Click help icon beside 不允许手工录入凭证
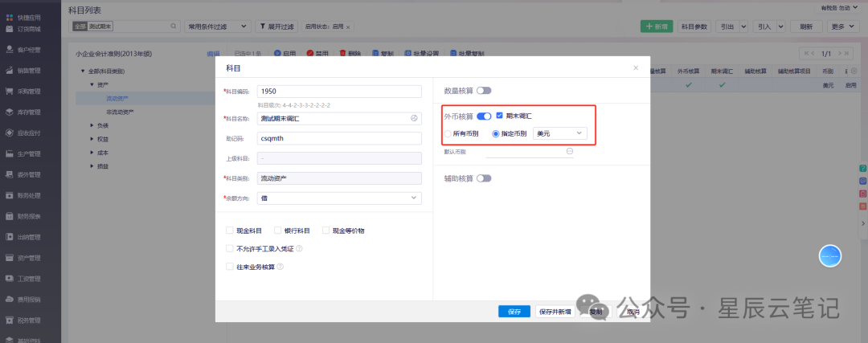The height and width of the screenshot is (343, 868). (x=300, y=249)
